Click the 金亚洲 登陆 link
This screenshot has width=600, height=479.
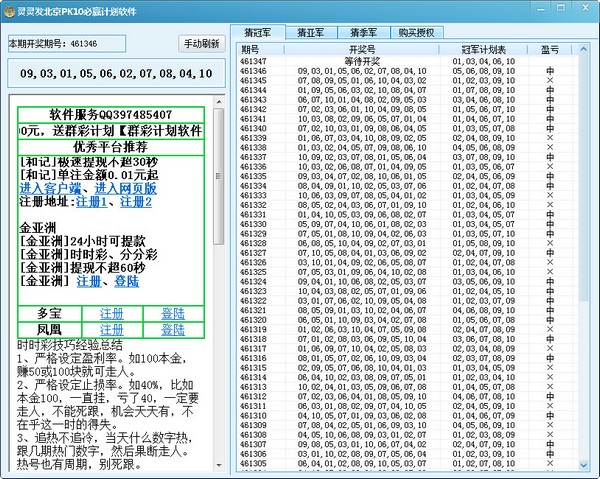[127, 281]
